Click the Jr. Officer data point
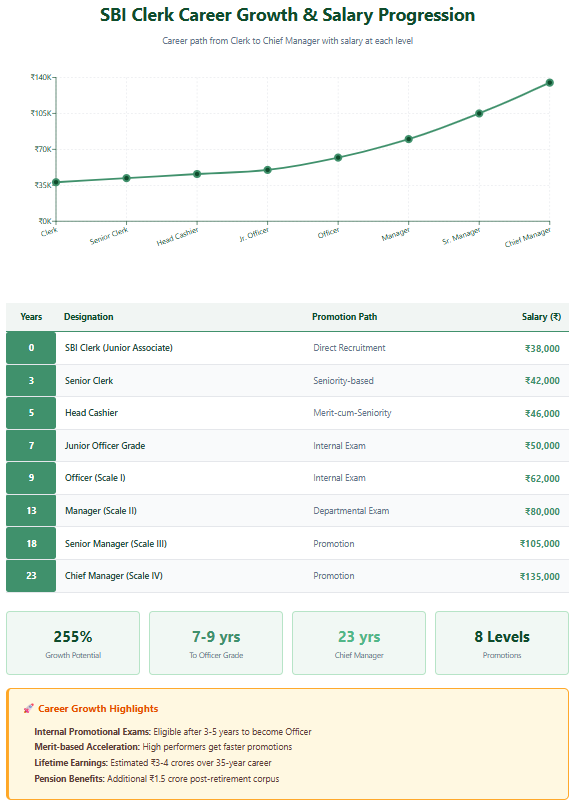Image resolution: width=569 pixels, height=804 pixels. (268, 170)
